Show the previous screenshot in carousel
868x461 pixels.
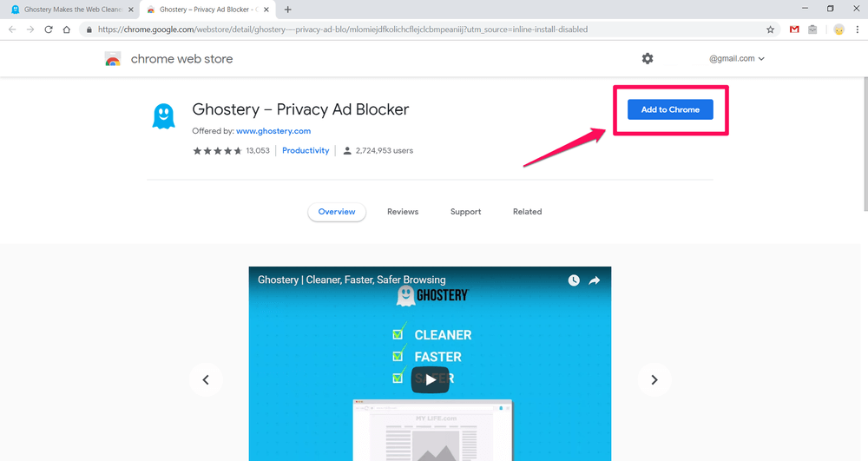coord(206,379)
